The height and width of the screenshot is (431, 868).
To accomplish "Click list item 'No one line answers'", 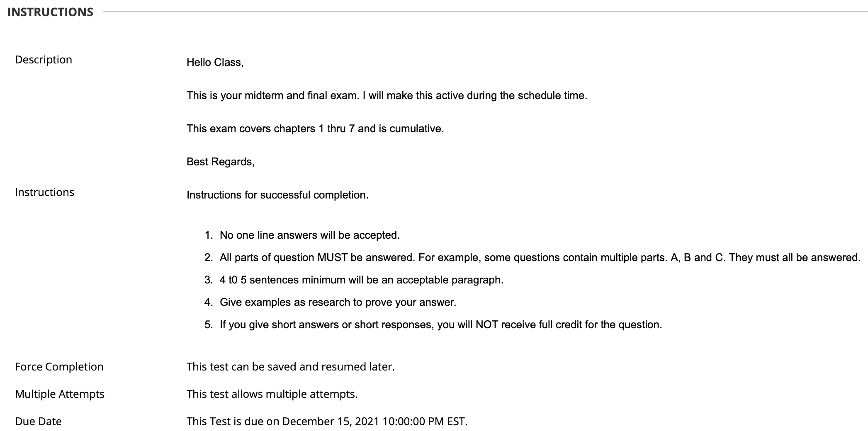I will point(310,235).
